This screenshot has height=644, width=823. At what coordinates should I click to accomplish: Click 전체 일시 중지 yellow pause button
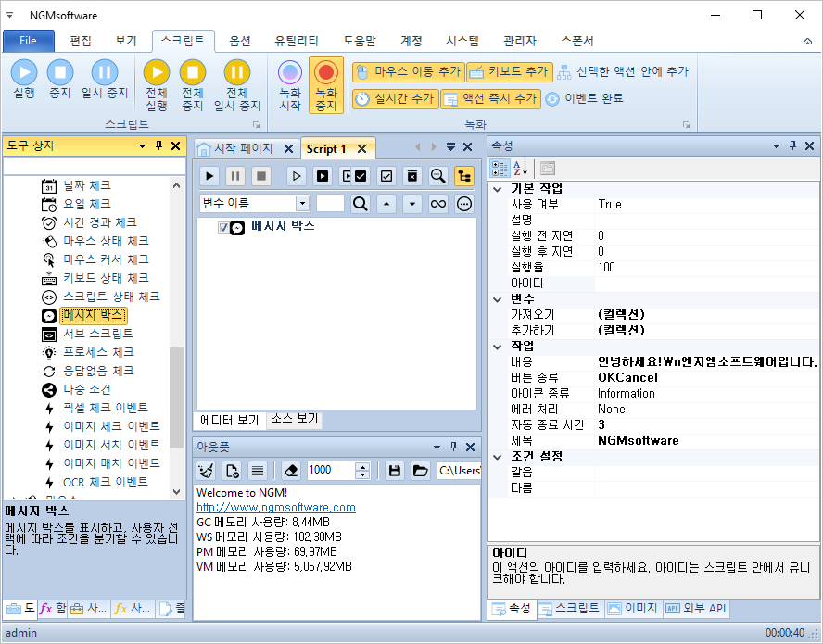237,85
